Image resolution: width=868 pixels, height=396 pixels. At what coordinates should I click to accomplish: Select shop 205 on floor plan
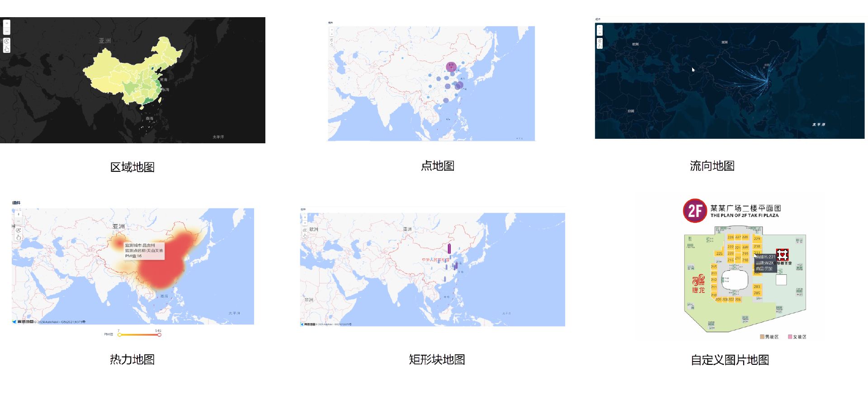click(757, 293)
